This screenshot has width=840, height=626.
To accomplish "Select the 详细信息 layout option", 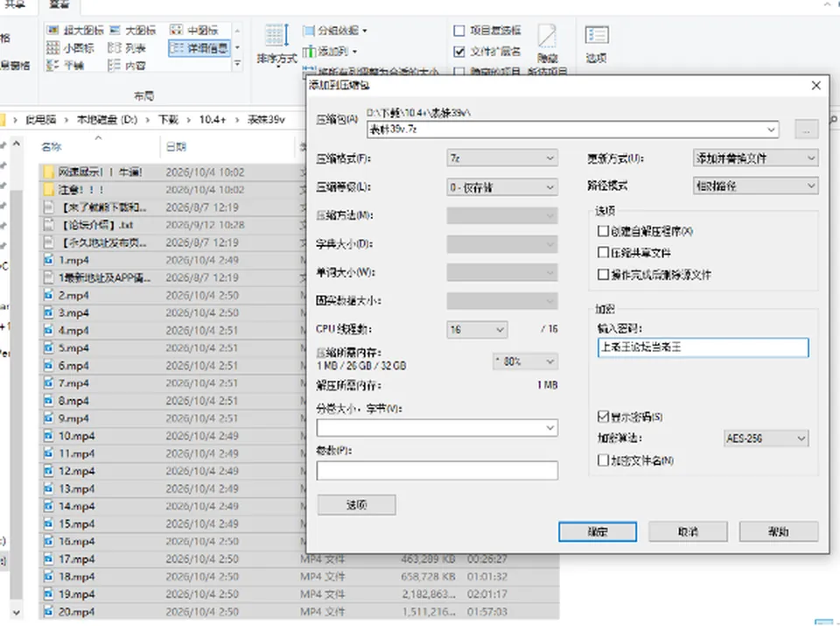I will coord(199,48).
